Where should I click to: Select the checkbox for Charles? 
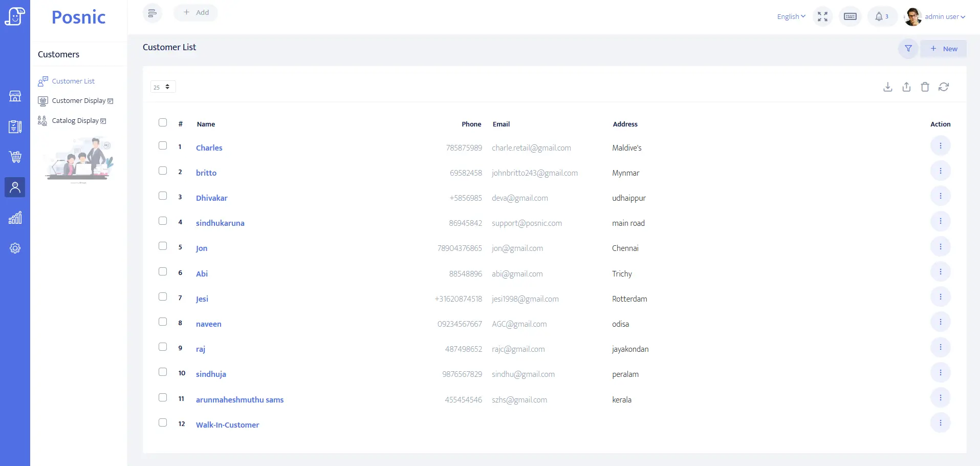(163, 145)
